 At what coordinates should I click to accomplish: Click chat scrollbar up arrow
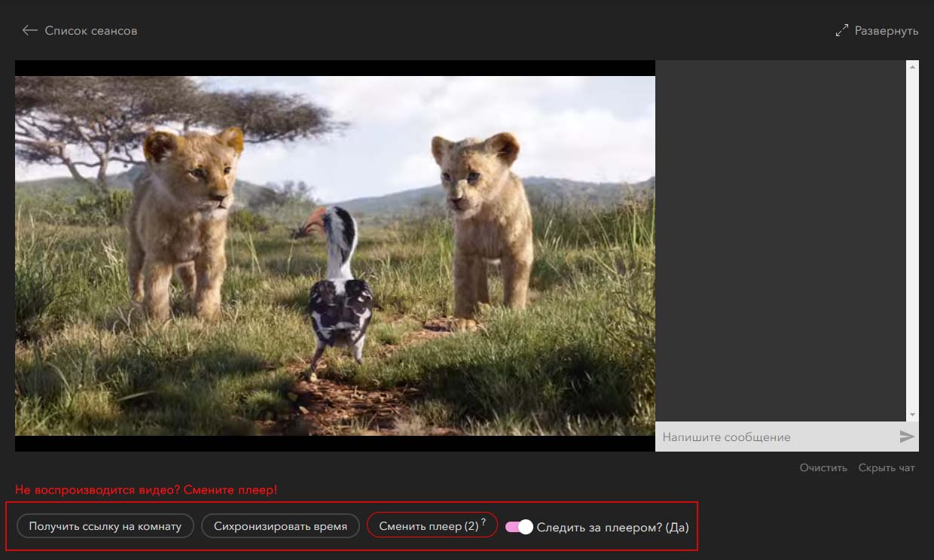pyautogui.click(x=913, y=67)
